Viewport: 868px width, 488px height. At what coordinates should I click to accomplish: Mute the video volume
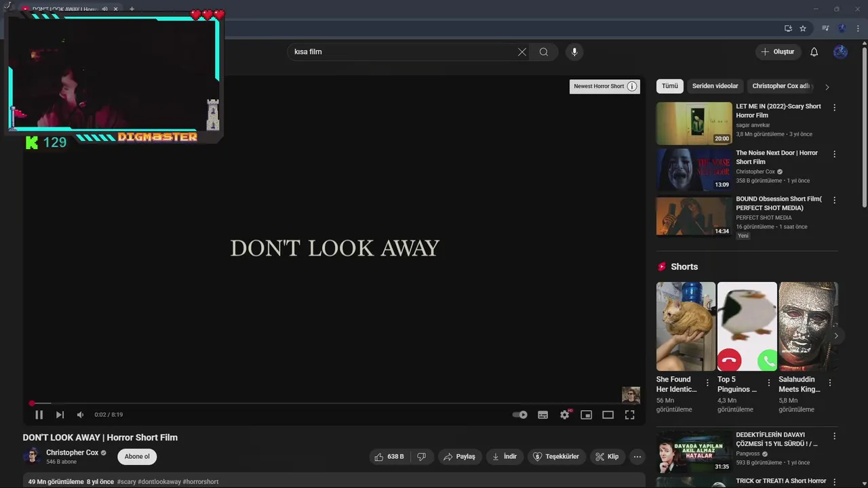pos(80,415)
